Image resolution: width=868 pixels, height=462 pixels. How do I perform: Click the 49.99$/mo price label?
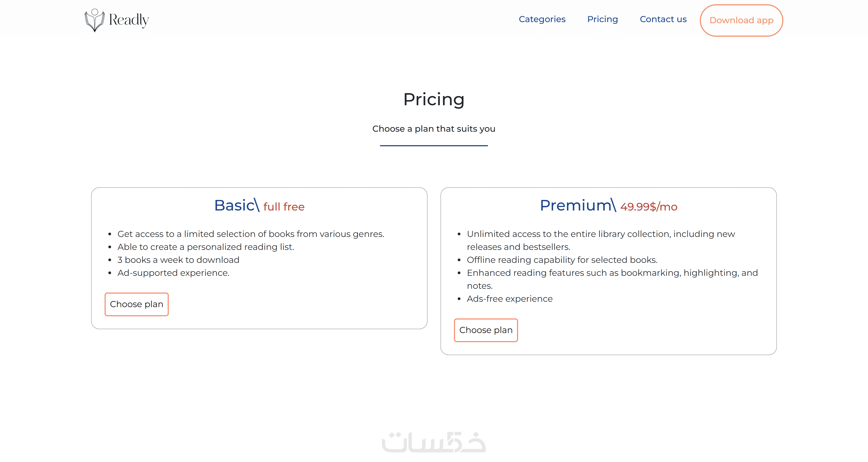pyautogui.click(x=649, y=207)
